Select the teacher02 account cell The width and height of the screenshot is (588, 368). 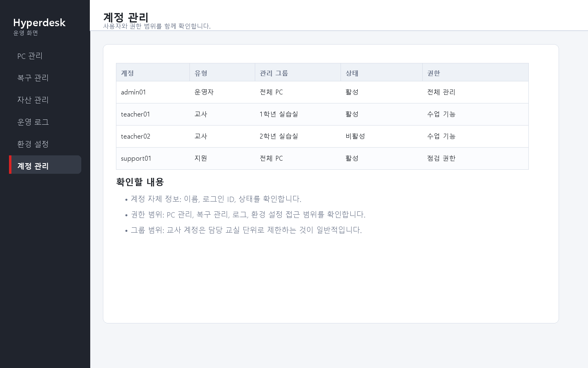(153, 137)
